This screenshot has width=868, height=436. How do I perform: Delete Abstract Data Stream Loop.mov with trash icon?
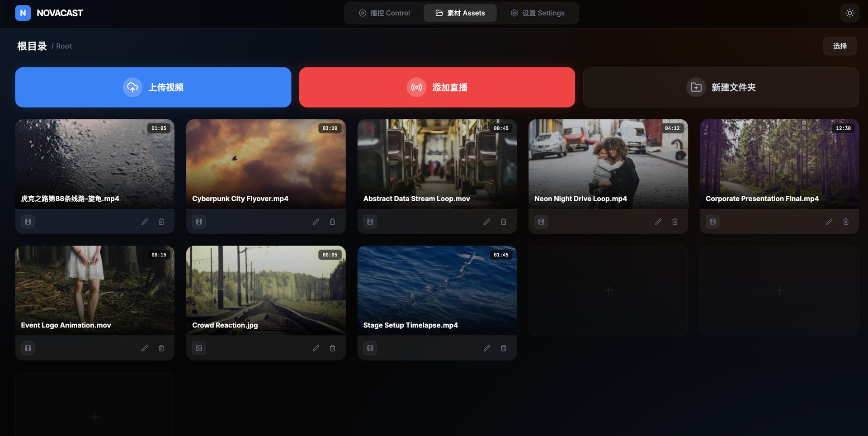tap(504, 222)
